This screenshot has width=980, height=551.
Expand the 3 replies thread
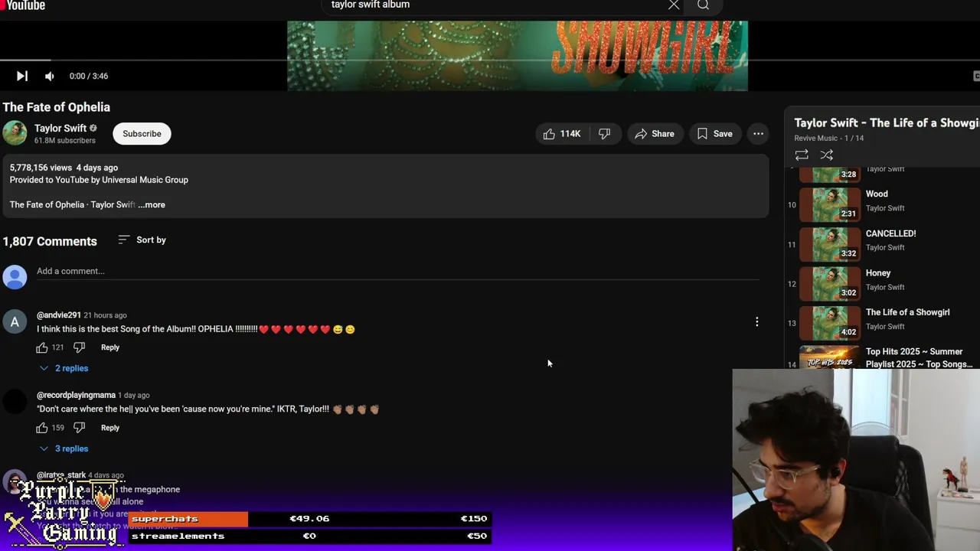[64, 448]
